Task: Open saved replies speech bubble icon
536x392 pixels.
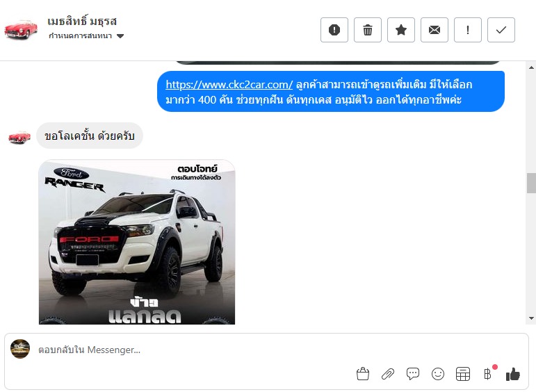Action: point(412,374)
